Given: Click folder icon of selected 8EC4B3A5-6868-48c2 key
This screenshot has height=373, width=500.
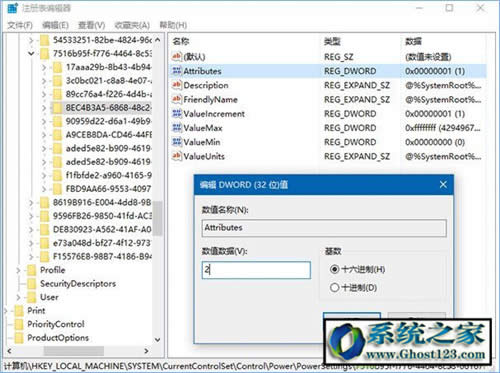Looking at the screenshot, I should 58,108.
